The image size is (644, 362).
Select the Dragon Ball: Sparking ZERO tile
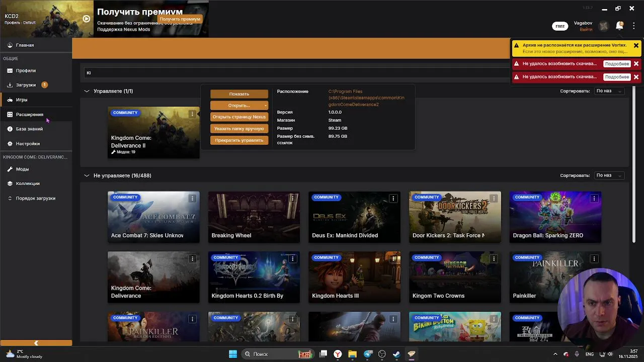point(555,217)
